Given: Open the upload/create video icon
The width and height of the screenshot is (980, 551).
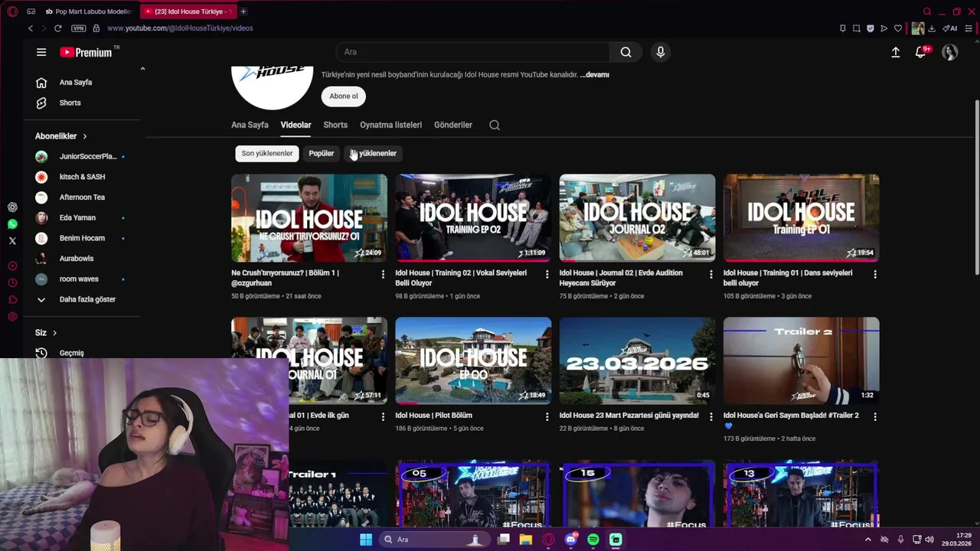Looking at the screenshot, I should pyautogui.click(x=895, y=52).
